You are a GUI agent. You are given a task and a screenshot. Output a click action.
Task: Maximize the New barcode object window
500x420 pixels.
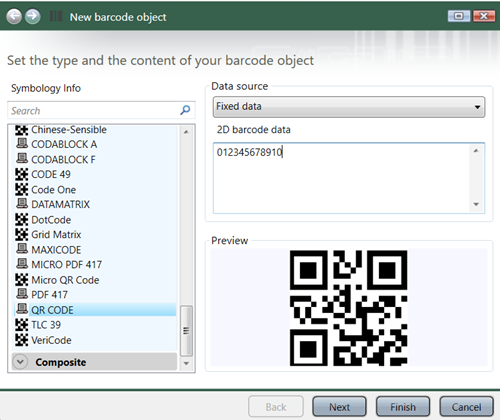[459, 16]
